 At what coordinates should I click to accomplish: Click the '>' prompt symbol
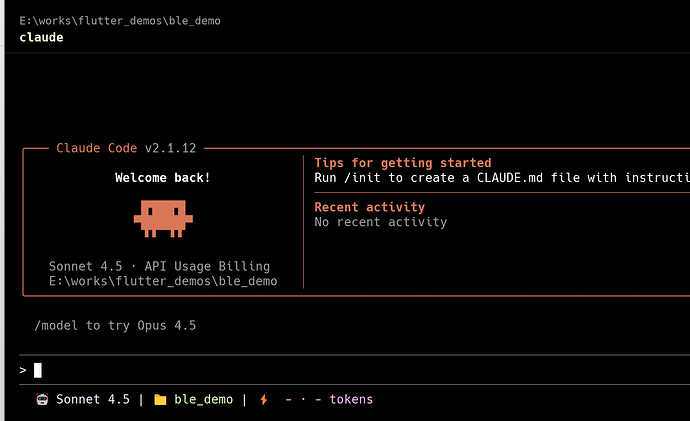23,370
